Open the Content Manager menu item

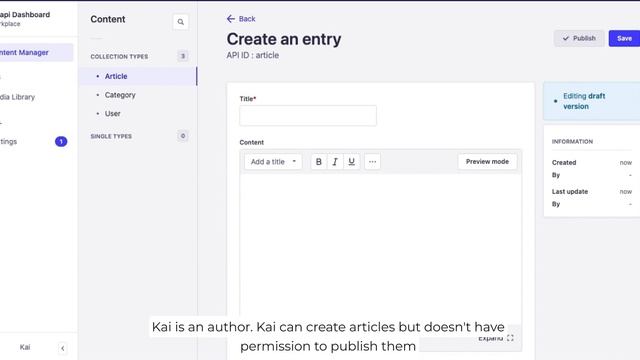click(36, 52)
